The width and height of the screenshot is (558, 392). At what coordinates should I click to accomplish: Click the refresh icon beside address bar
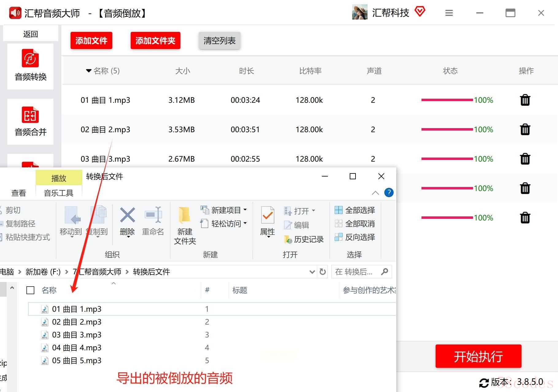322,272
